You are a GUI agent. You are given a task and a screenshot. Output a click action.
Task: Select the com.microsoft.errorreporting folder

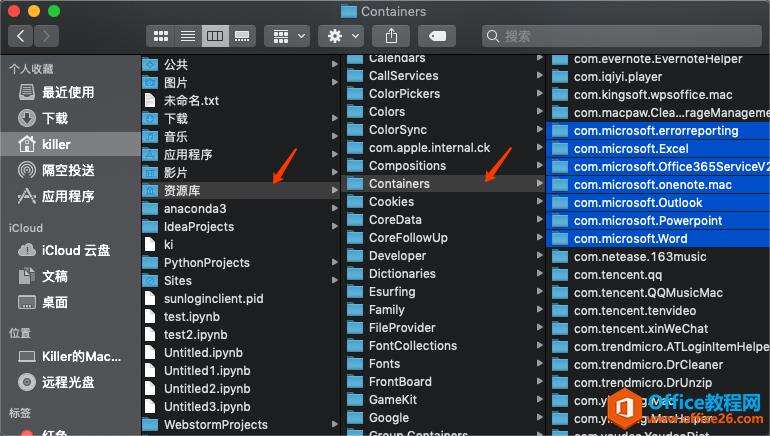(658, 131)
